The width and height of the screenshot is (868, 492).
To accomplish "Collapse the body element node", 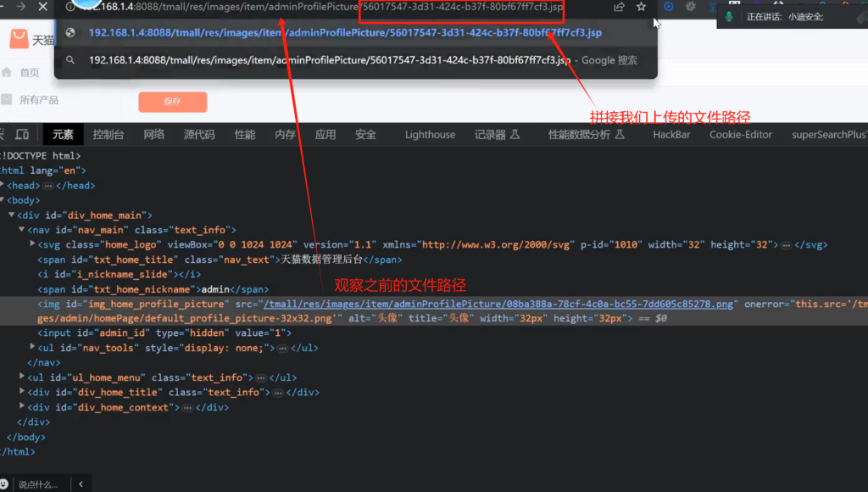I will click(x=3, y=200).
